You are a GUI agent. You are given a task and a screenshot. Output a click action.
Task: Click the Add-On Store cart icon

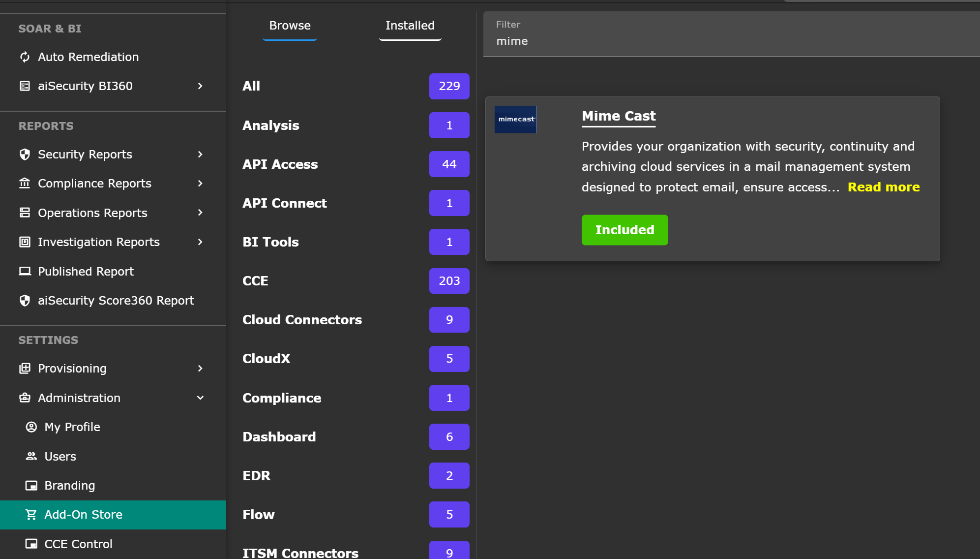[31, 515]
